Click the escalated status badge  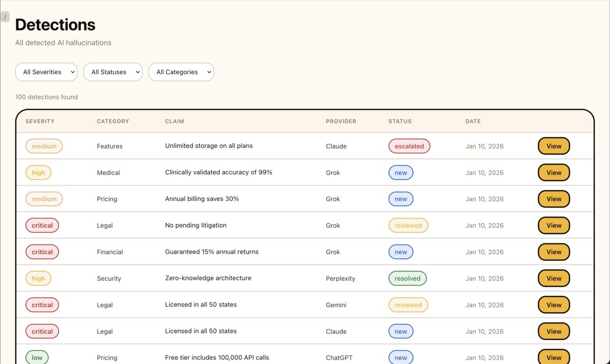[x=409, y=146]
